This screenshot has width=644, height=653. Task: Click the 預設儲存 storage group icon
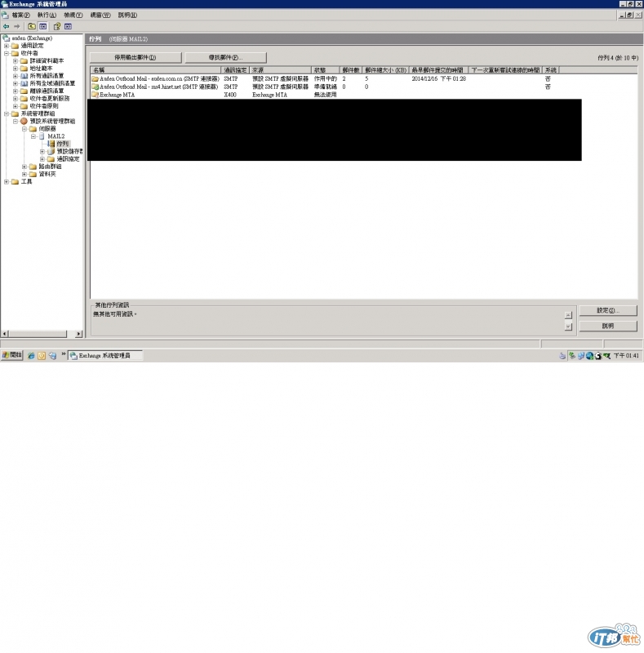51,151
